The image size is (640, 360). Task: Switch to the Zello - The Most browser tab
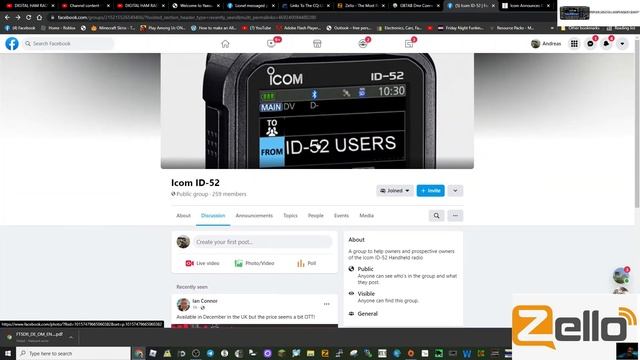[x=360, y=6]
